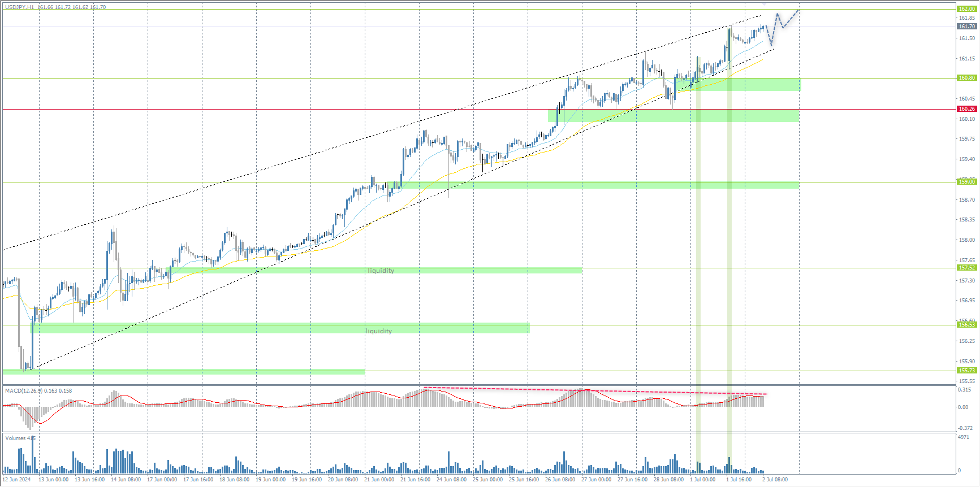
Task: Select the MACD scale value 0.315
Action: pos(965,390)
